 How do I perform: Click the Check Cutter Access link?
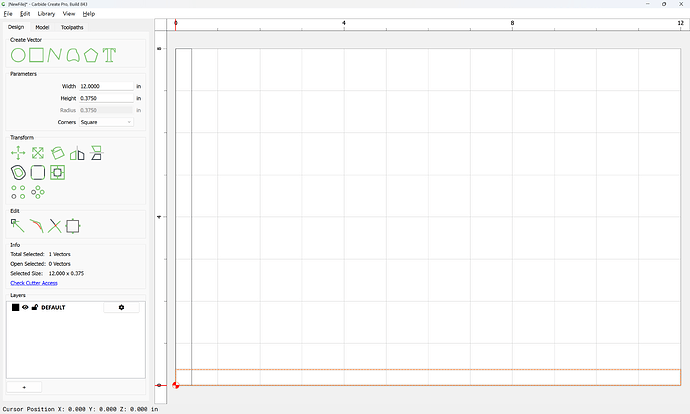tap(34, 283)
